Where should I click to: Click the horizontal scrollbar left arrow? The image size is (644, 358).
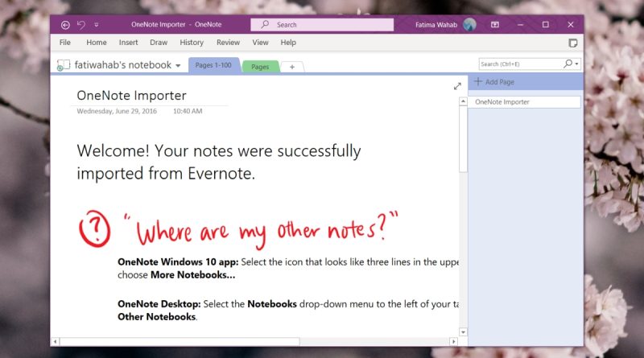(55, 341)
